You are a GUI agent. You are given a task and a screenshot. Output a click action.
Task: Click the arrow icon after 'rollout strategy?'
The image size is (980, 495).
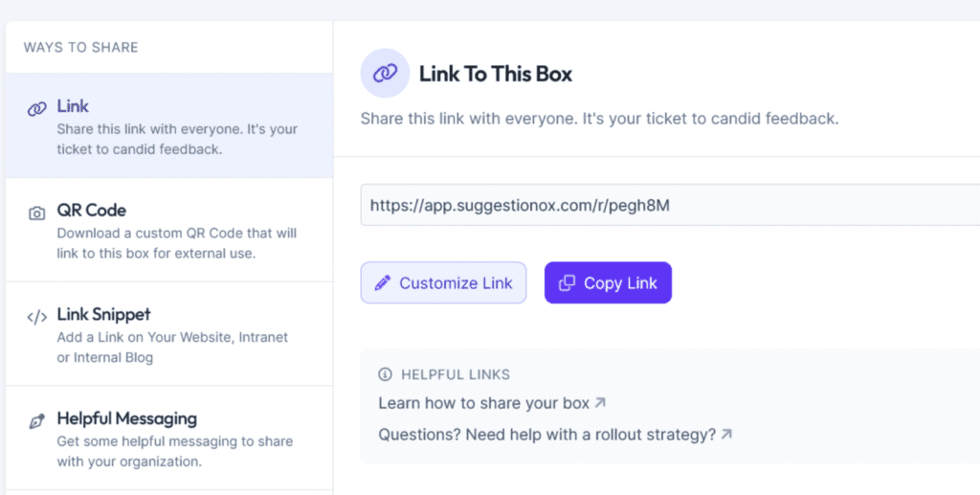(x=726, y=434)
